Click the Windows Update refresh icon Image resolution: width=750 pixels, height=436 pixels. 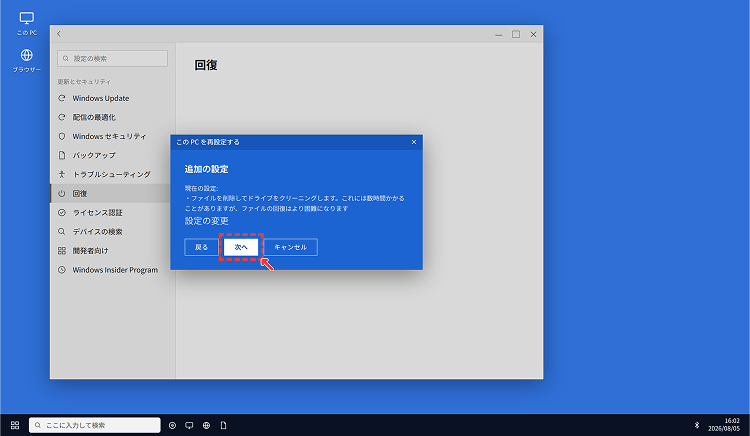62,98
